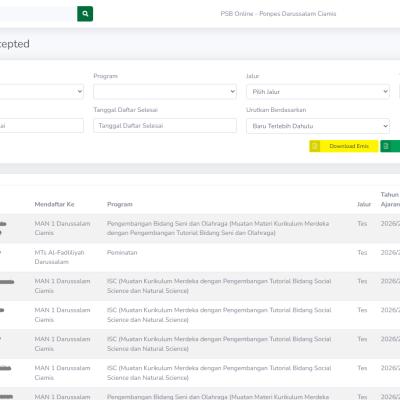Open the Pilih Jalur dropdown
This screenshot has width=400, height=400.
point(318,92)
